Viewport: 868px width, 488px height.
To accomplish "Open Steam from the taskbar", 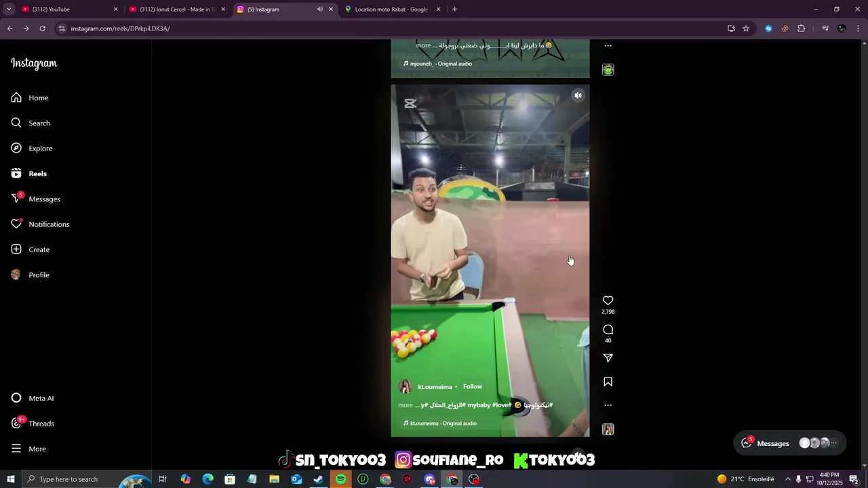I will (319, 479).
